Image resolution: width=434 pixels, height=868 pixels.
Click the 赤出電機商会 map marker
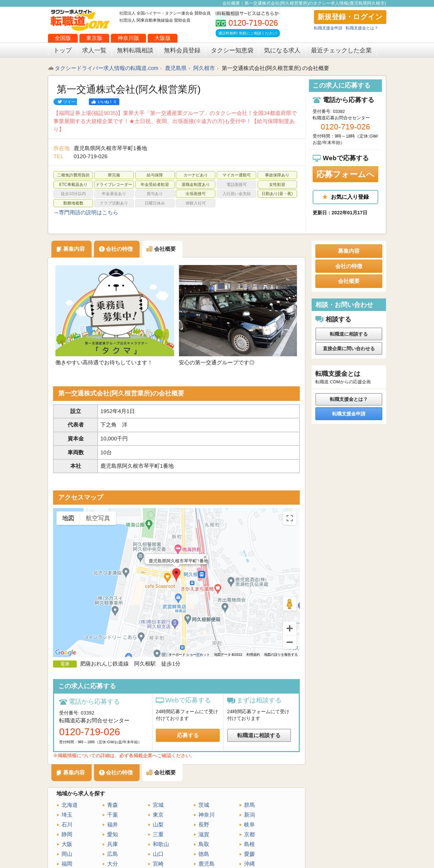click(225, 607)
